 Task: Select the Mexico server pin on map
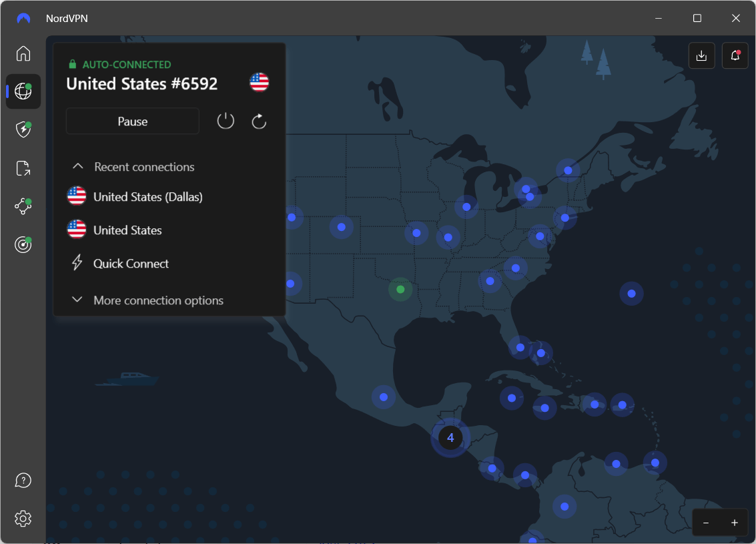[384, 397]
